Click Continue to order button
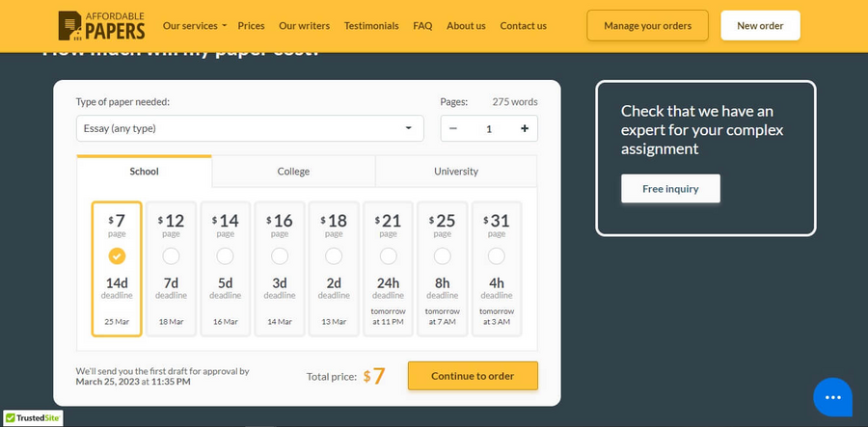Screen dimensions: 868x427 pyautogui.click(x=473, y=376)
